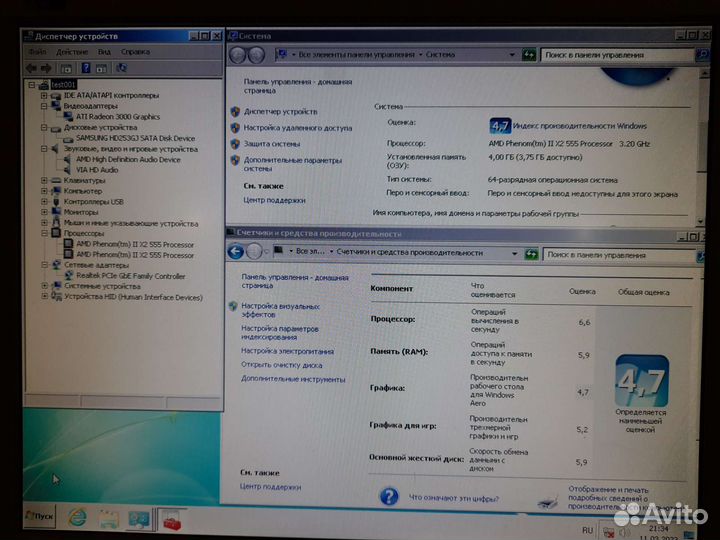Screen dimensions: 720x540
Task: Expand Контроллеры USB node
Action: [44, 202]
